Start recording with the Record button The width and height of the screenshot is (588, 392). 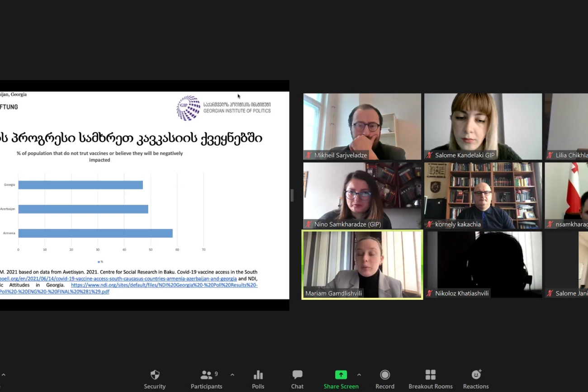pyautogui.click(x=384, y=379)
